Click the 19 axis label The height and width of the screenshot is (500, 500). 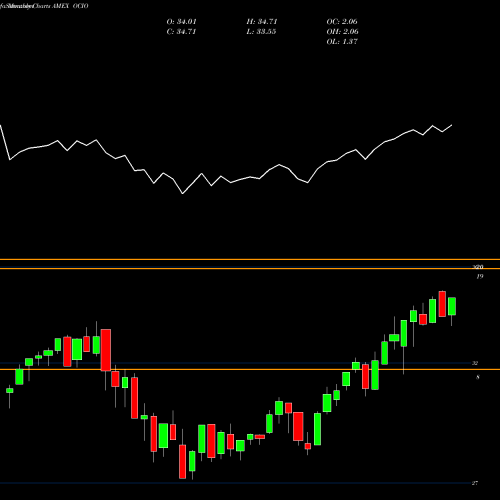coord(480,276)
